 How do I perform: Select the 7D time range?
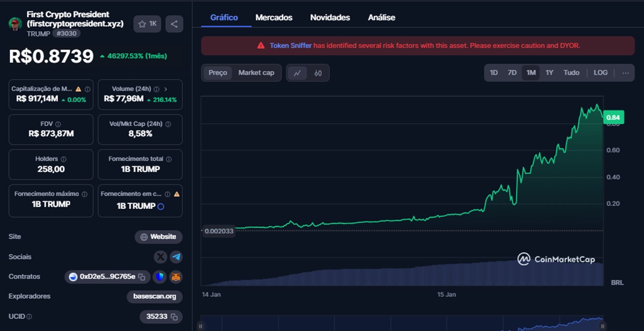[512, 73]
